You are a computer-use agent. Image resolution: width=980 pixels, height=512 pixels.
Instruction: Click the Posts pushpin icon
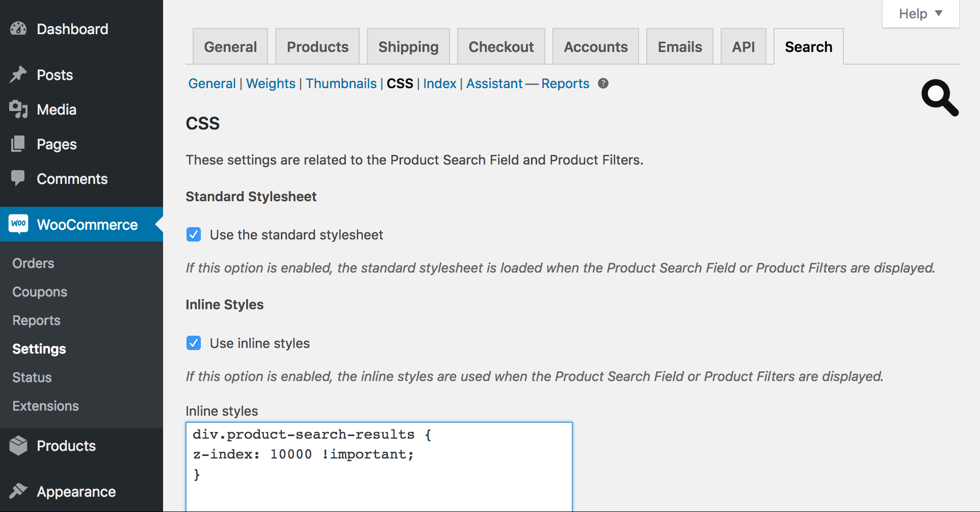click(x=18, y=74)
